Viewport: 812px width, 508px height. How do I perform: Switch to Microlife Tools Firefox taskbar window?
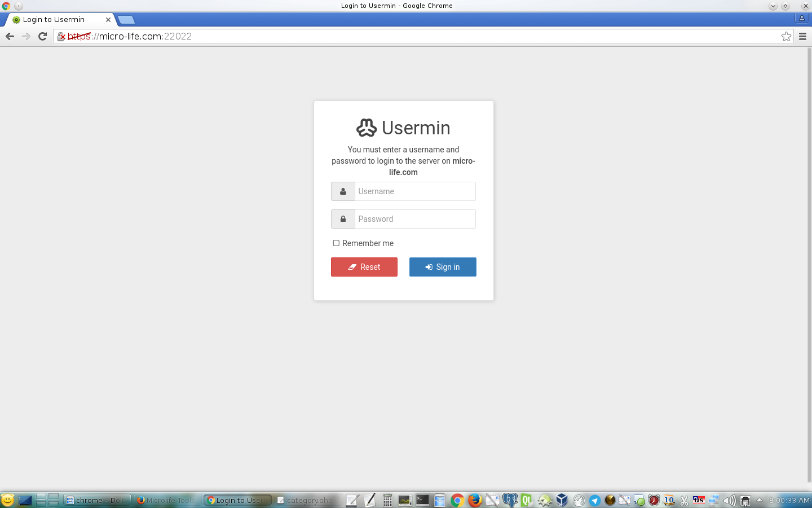(x=167, y=500)
